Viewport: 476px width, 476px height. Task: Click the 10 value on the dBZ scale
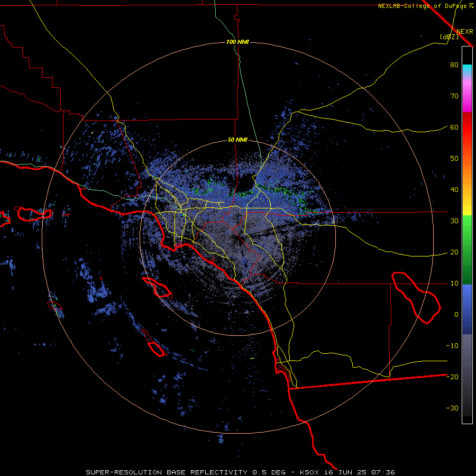coord(454,283)
